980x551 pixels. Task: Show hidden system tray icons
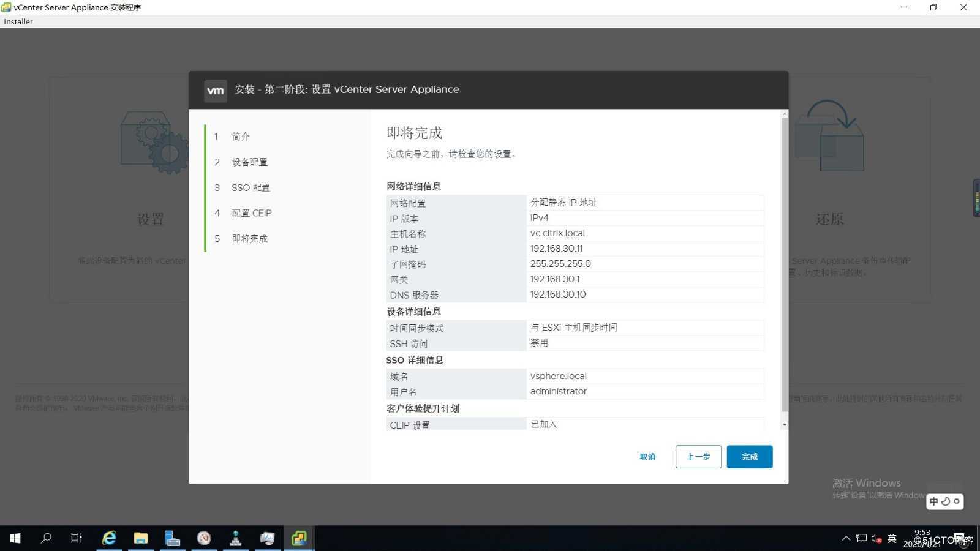[x=846, y=538]
